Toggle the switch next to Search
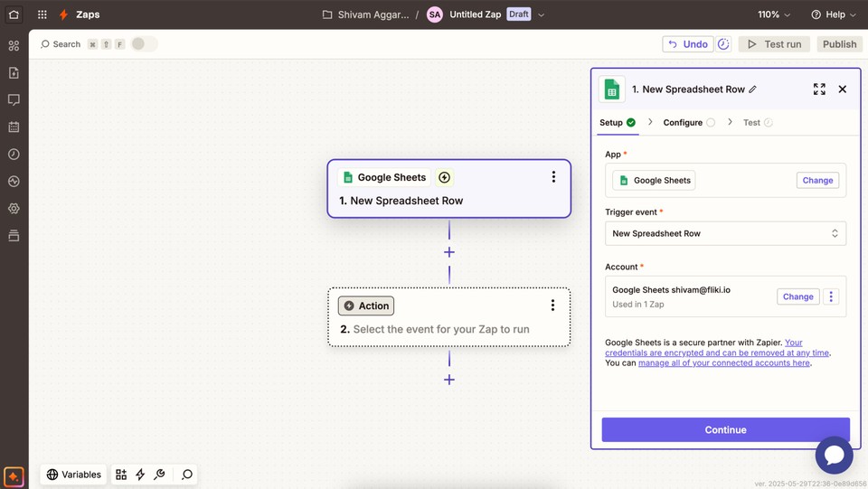The height and width of the screenshot is (489, 868). (144, 43)
